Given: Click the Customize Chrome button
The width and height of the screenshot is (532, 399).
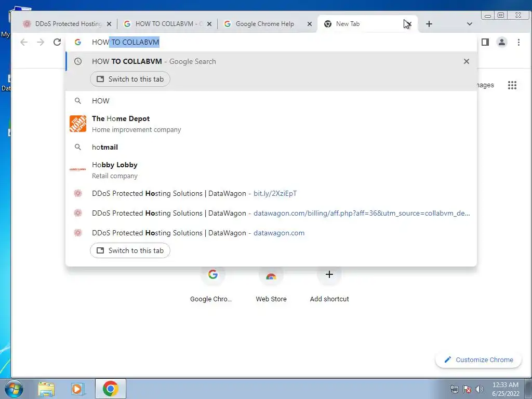Looking at the screenshot, I should click(x=478, y=360).
